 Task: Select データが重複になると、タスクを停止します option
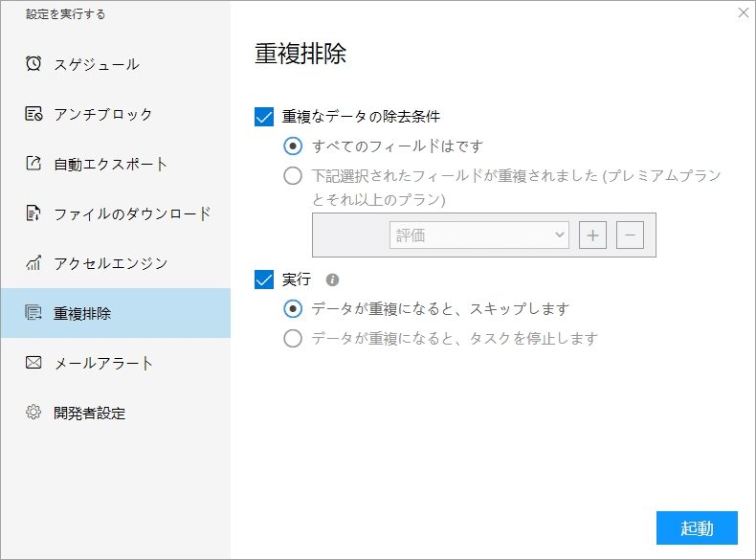tap(293, 338)
